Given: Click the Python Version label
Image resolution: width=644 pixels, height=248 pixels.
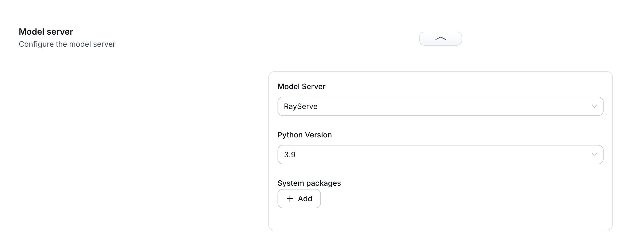Looking at the screenshot, I should [305, 135].
